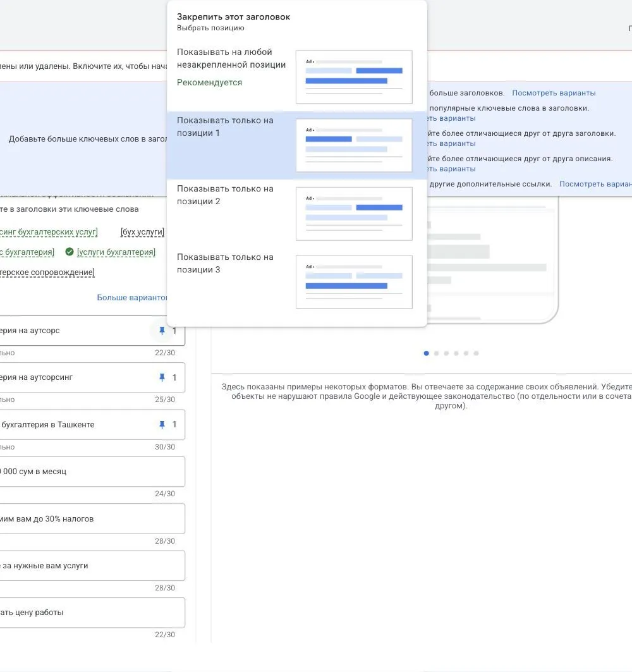Click preview thumbnail for position 3 option
Image resolution: width=632 pixels, height=672 pixels.
[x=354, y=282]
